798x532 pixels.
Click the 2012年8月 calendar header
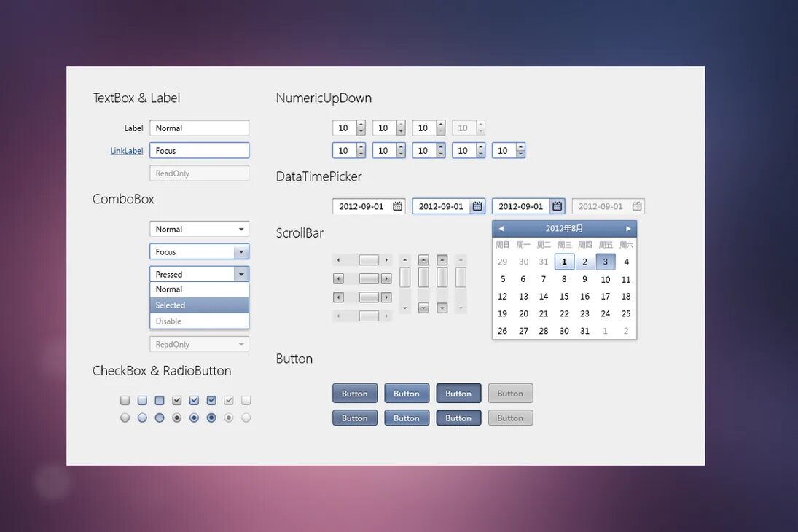[x=564, y=229]
